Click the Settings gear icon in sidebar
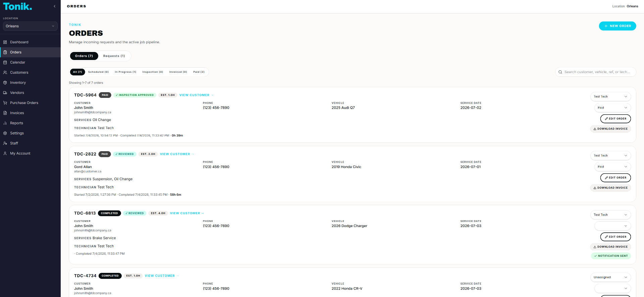The width and height of the screenshot is (644, 297). point(5,133)
